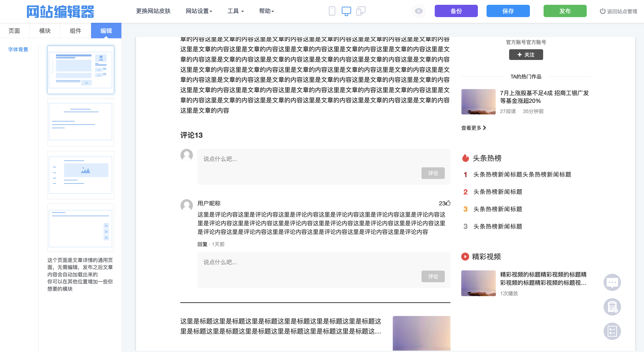Switch to the 模块 tab

tap(45, 31)
